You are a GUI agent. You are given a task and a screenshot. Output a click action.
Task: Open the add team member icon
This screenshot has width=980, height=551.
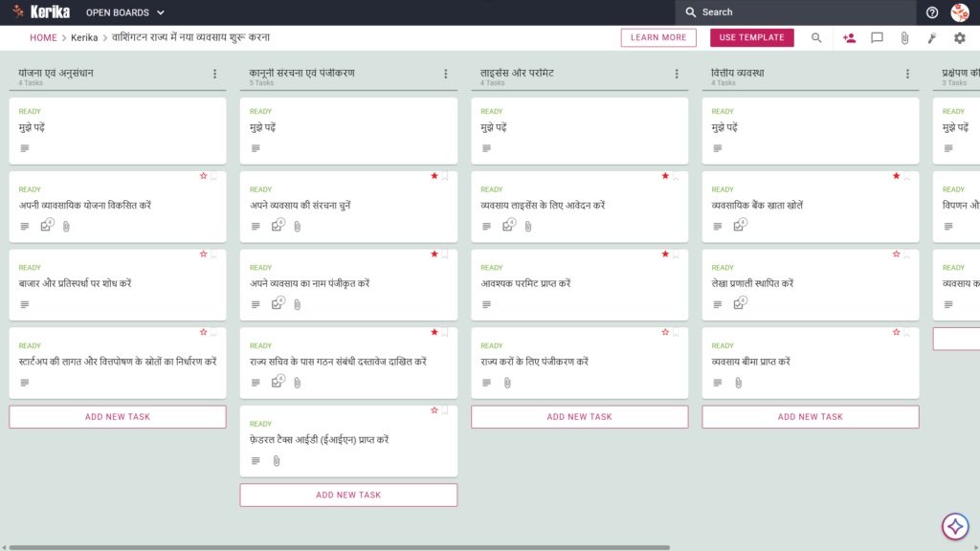coord(849,38)
